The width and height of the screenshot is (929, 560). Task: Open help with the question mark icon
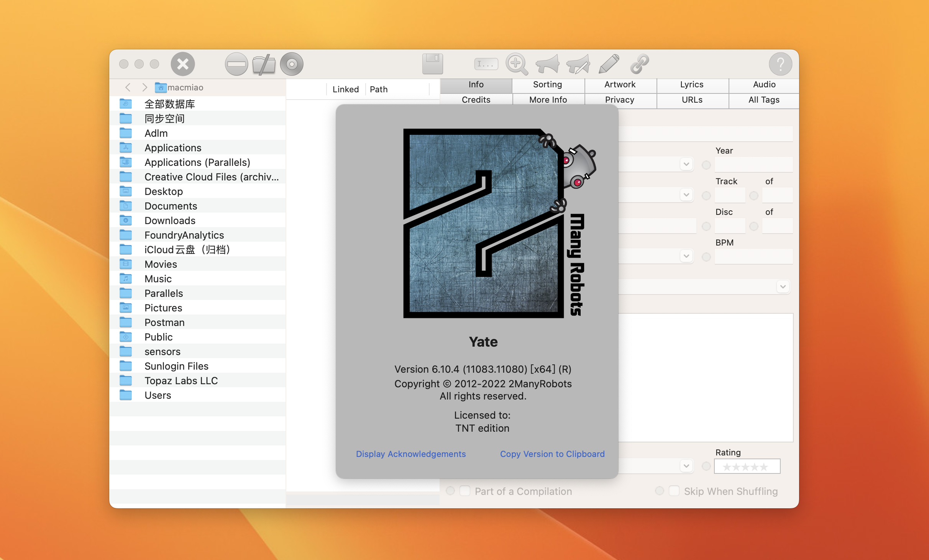pos(780,64)
